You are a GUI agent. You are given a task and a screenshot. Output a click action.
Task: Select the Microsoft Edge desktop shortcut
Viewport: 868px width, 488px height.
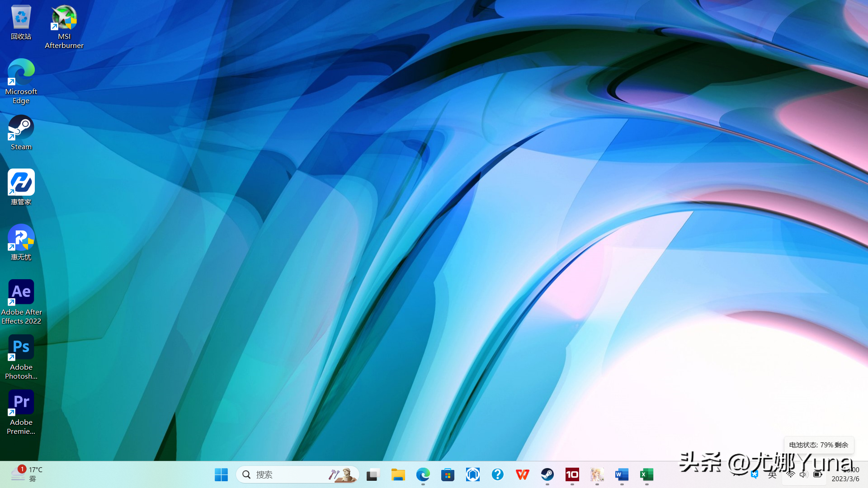[21, 81]
